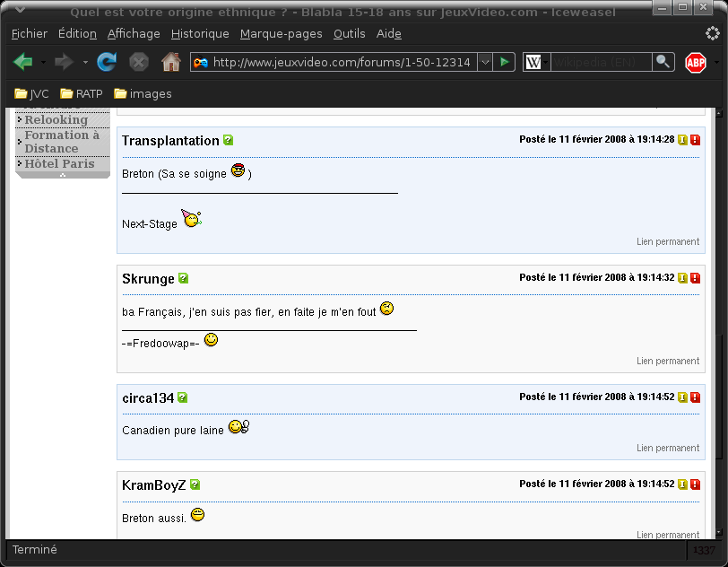The width and height of the screenshot is (728, 567).
Task: Click the URL address field
Action: [342, 62]
